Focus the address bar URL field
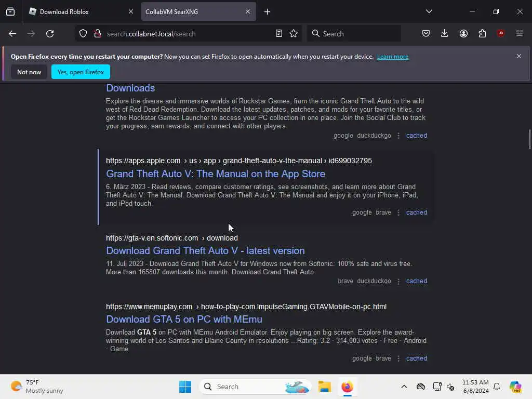The width and height of the screenshot is (532, 399). tap(189, 34)
